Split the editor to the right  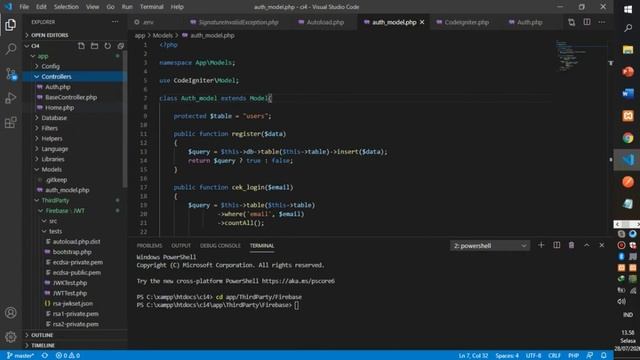tap(587, 22)
